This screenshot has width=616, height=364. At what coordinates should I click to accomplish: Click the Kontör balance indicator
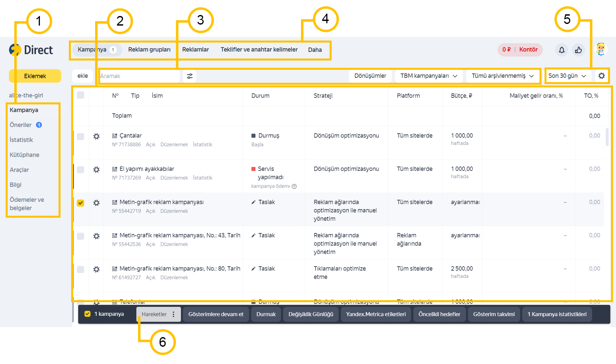(520, 50)
